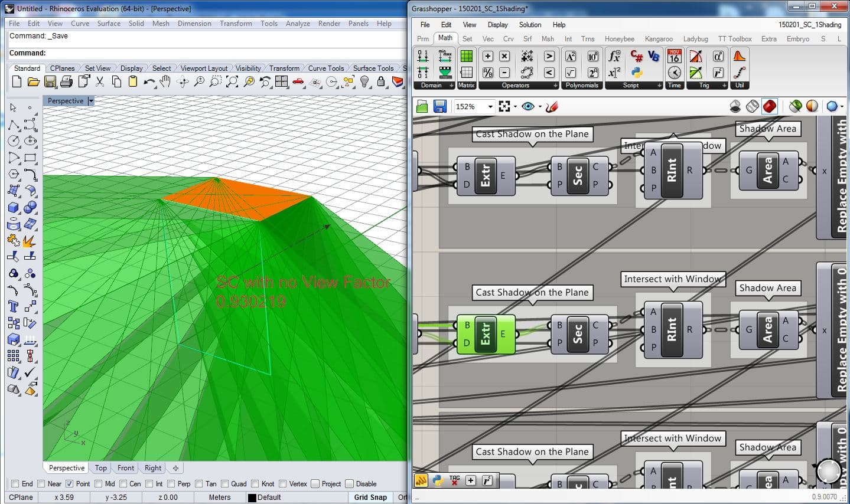The height and width of the screenshot is (504, 850).
Task: Click the Print icon in Rhino toolbar
Action: tap(67, 82)
